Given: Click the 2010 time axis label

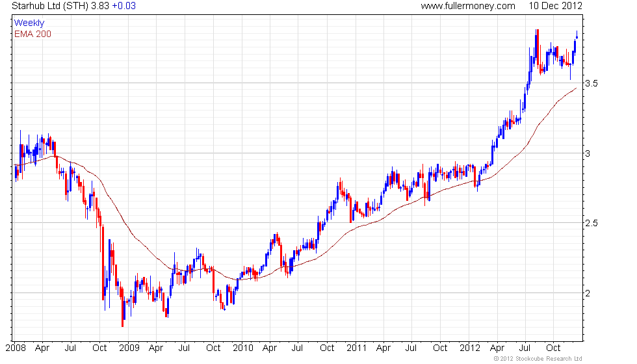Looking at the screenshot, I should coord(243,348).
